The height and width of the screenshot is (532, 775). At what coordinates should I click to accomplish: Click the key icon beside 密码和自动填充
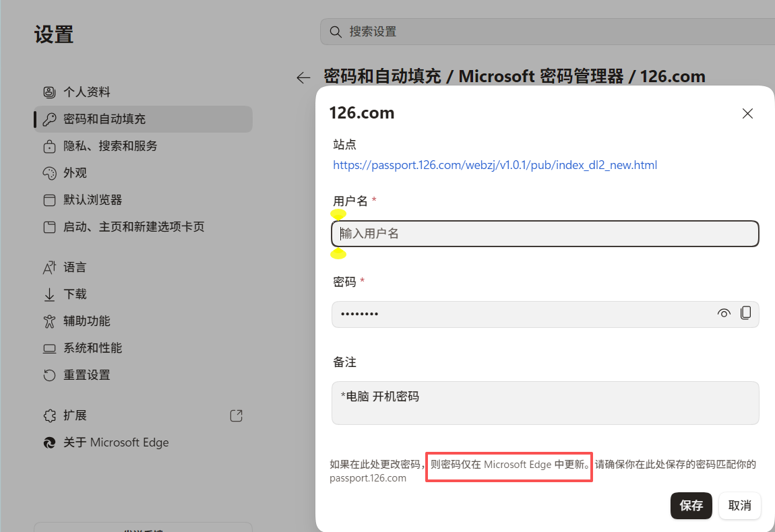pyautogui.click(x=49, y=119)
